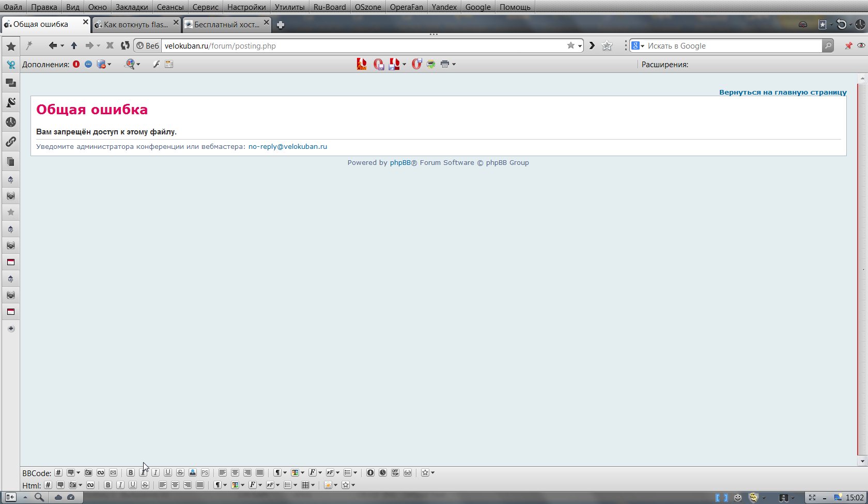868x504 pixels.
Task: Insert BBCode strikethrough formatting
Action: click(180, 472)
